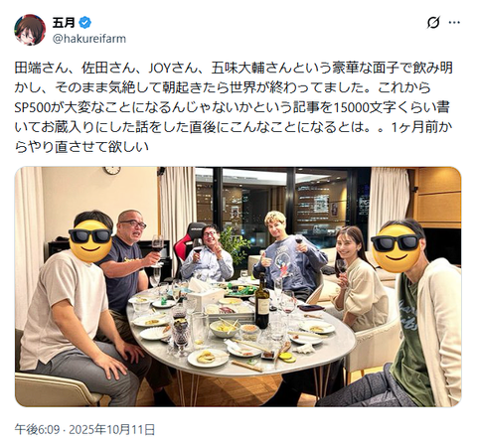Open the dinner party photo

(238, 287)
